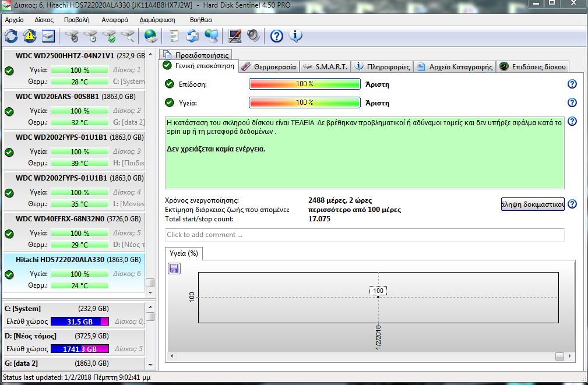
Task: Click the Hitachi disk temperature 24 °C bar
Action: [79, 285]
